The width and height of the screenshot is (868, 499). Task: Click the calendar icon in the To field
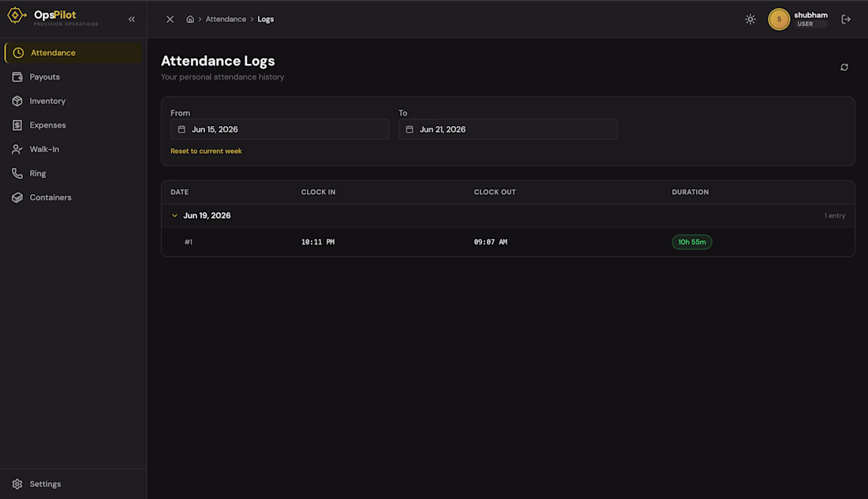pos(410,129)
